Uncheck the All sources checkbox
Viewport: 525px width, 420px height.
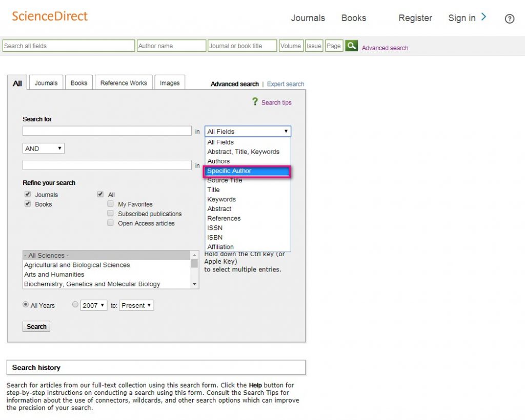point(100,194)
